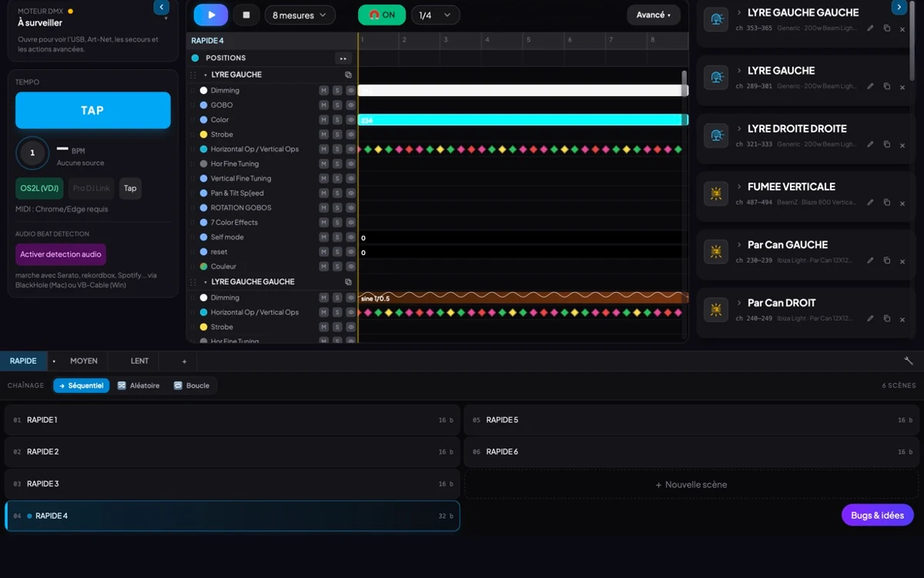This screenshot has height=578, width=924.
Task: Duplicate the FUMEE VERTICALE fixture
Action: click(886, 203)
